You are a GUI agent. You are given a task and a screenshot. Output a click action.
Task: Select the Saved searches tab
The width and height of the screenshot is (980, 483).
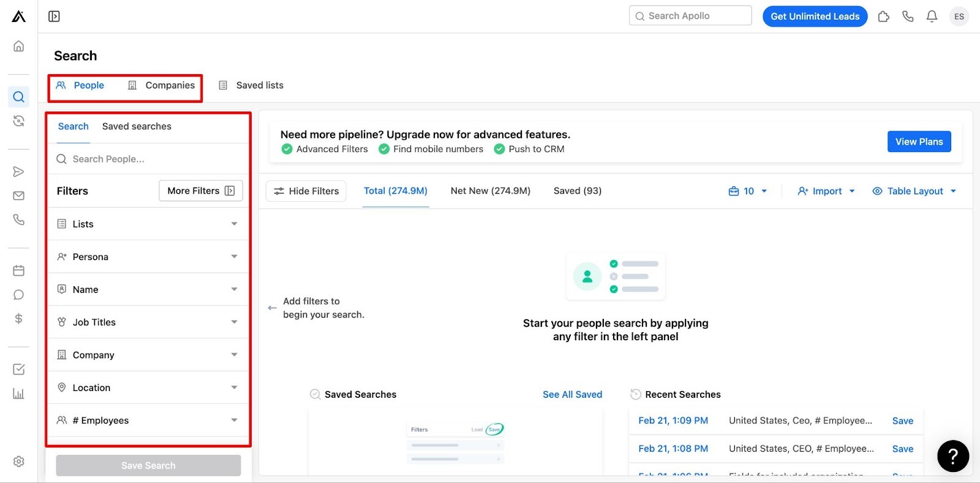coord(137,126)
